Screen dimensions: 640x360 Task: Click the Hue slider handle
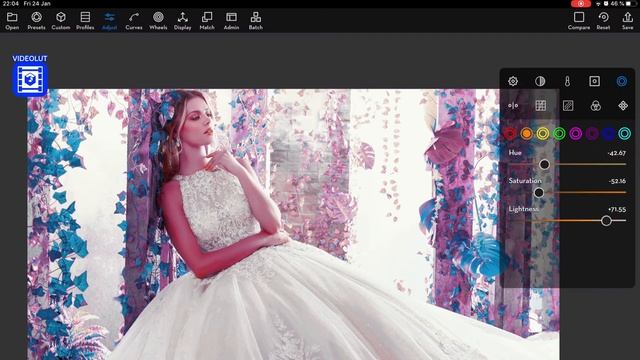coord(544,164)
